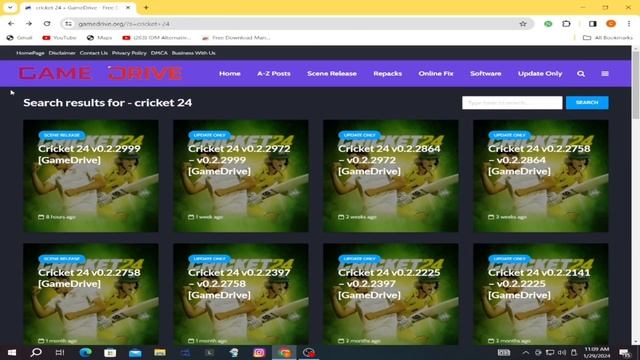The height and width of the screenshot is (360, 640).
Task: Click the search magnifier in the navbar
Action: tap(581, 74)
